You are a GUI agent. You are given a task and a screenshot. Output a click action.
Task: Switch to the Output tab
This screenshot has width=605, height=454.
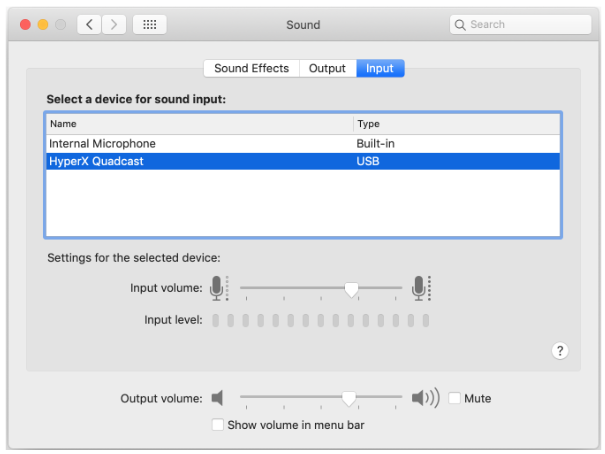327,68
